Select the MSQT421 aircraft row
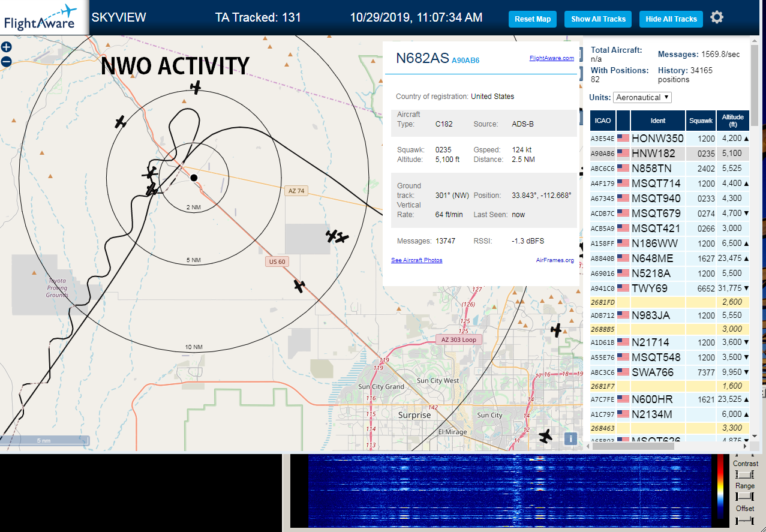 [x=669, y=229]
